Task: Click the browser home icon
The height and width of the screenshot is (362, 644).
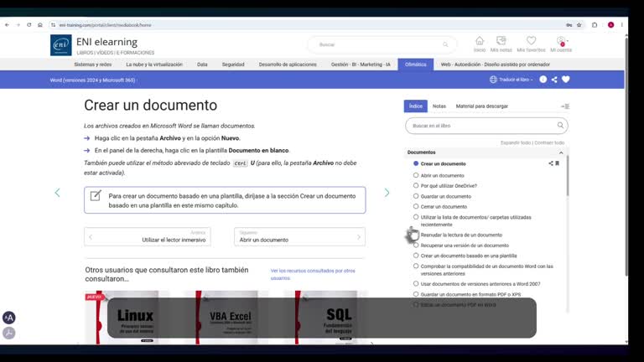Action: coord(40,25)
